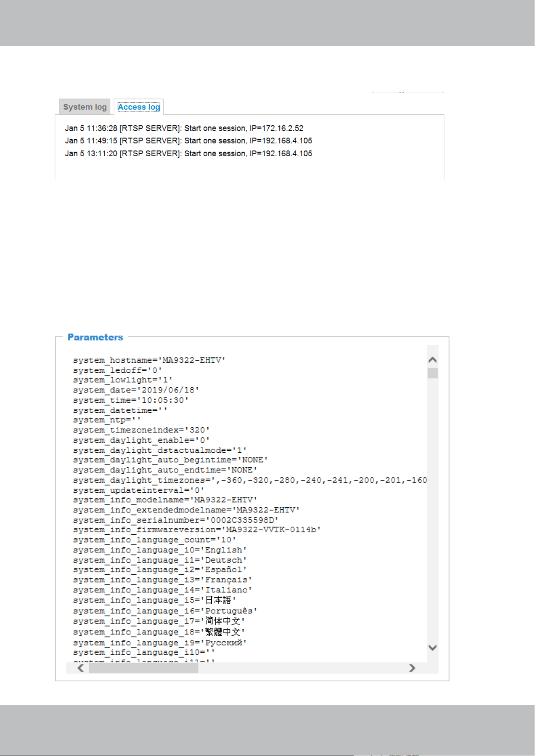Click the system_daylight_dstactualmode line
535x756 pixels.
click(x=160, y=450)
